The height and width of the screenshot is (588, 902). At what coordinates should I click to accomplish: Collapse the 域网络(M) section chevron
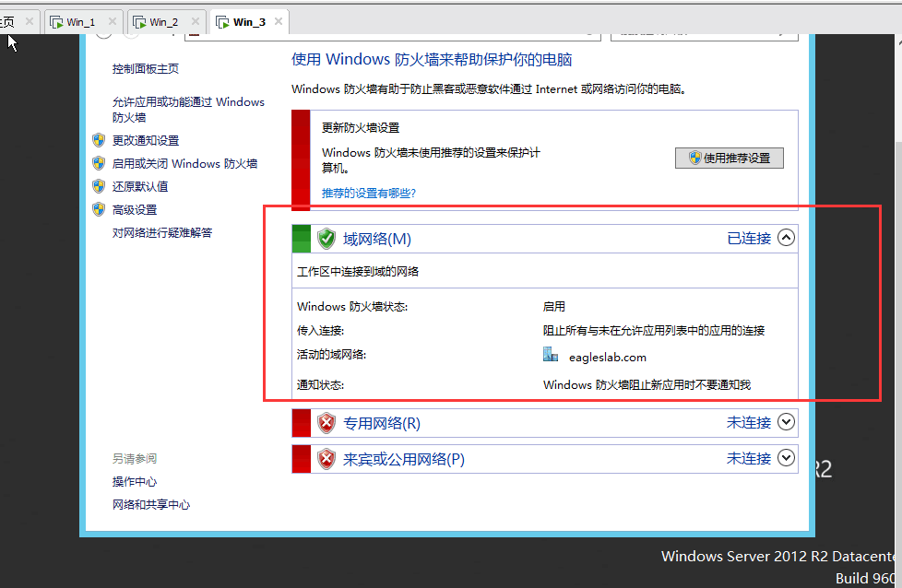(x=787, y=238)
